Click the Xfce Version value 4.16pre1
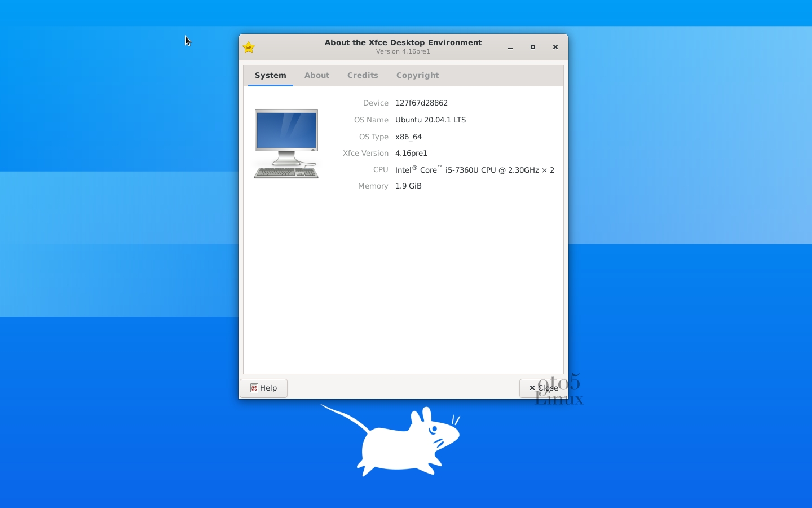 coord(411,154)
